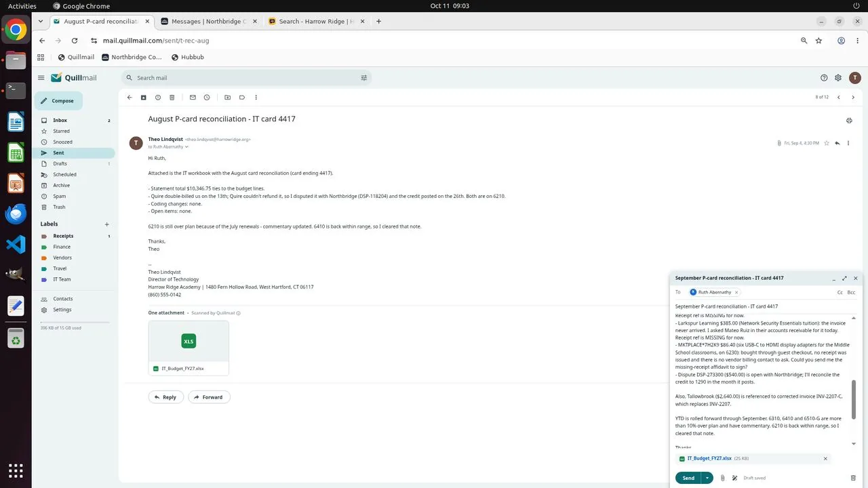Send the September reconciliation draft
The width and height of the screenshot is (868, 488).
pyautogui.click(x=688, y=478)
